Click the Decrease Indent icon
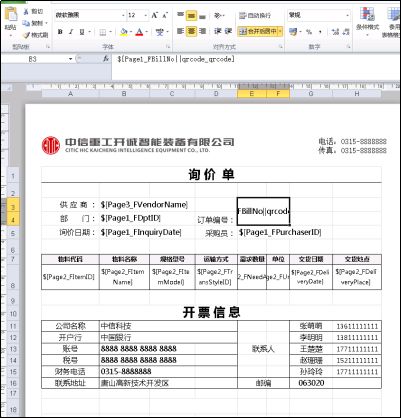 pos(218,31)
